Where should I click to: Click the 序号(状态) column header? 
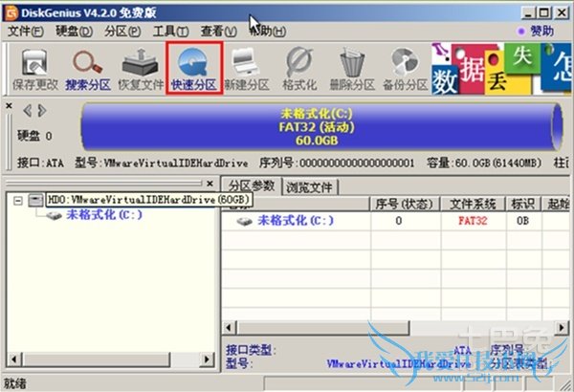pyautogui.click(x=404, y=204)
